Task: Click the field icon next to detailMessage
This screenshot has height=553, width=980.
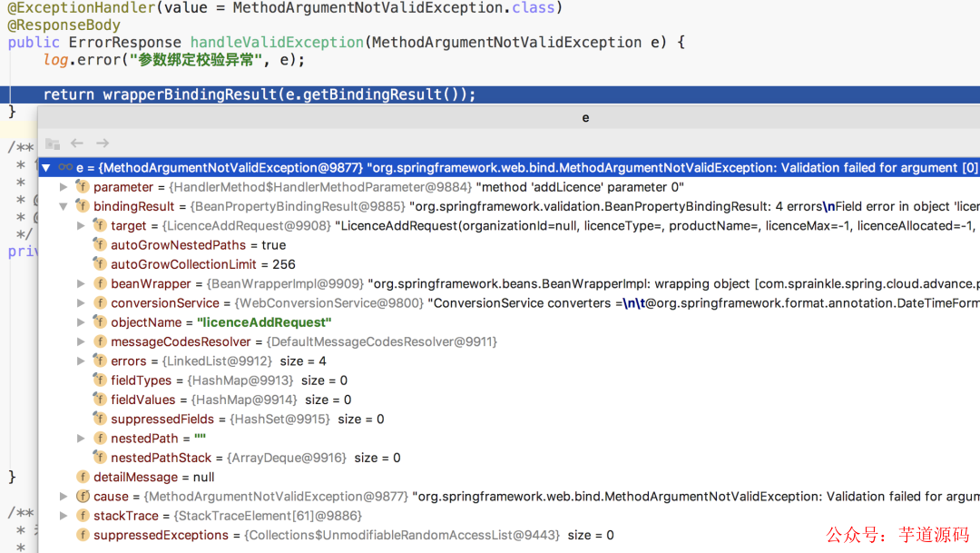Action: [x=83, y=477]
